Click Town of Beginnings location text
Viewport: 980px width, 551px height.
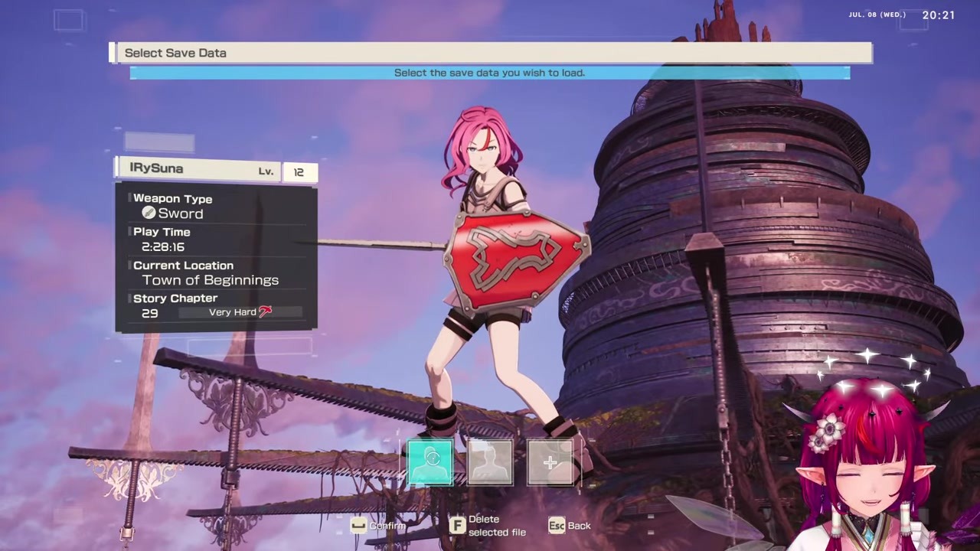pos(211,280)
